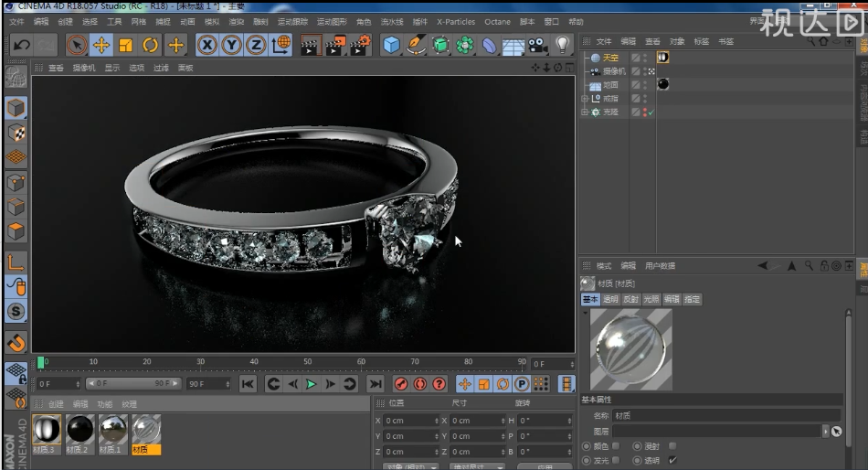The image size is (868, 470).
Task: Enable the 发光 channel checkbox
Action: coord(616,460)
